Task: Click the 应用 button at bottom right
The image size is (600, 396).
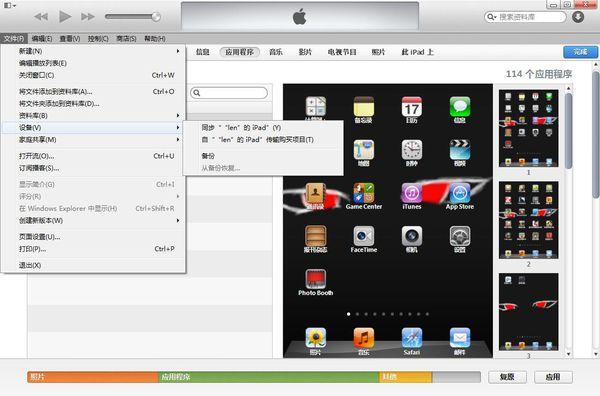Action: [x=553, y=377]
